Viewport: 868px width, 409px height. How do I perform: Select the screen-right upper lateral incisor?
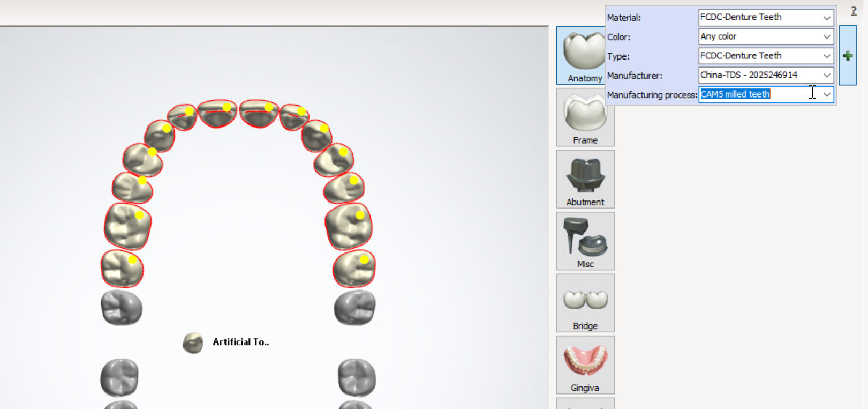293,117
